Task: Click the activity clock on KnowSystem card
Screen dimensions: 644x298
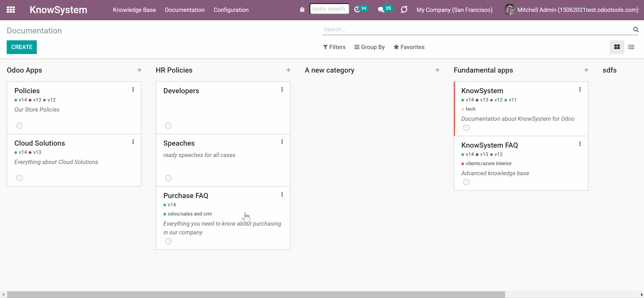Action: click(x=466, y=127)
